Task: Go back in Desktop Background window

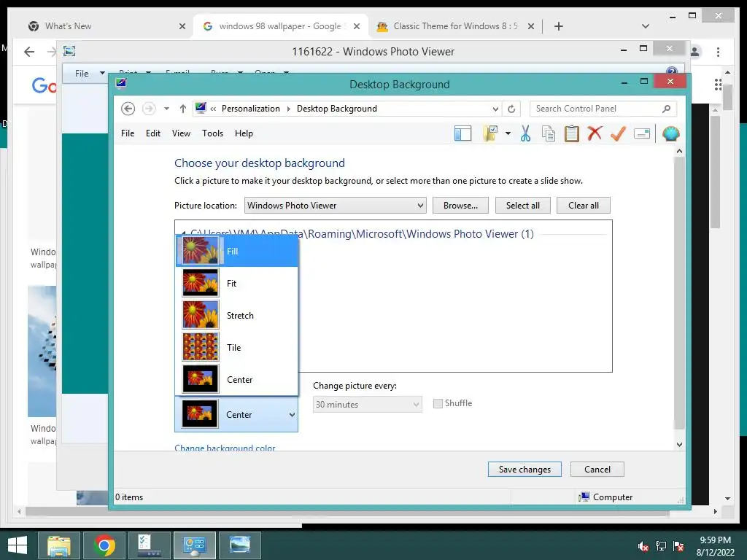Action: [128, 109]
